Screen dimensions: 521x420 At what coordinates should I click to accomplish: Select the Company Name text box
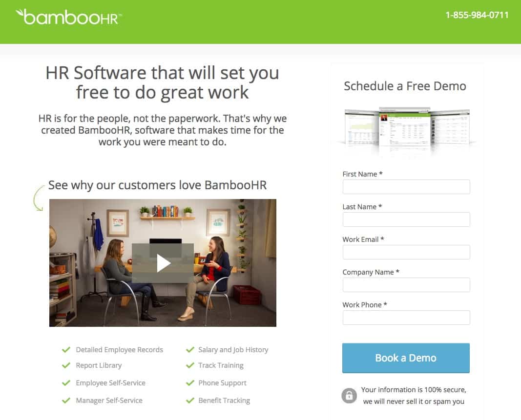tap(406, 285)
